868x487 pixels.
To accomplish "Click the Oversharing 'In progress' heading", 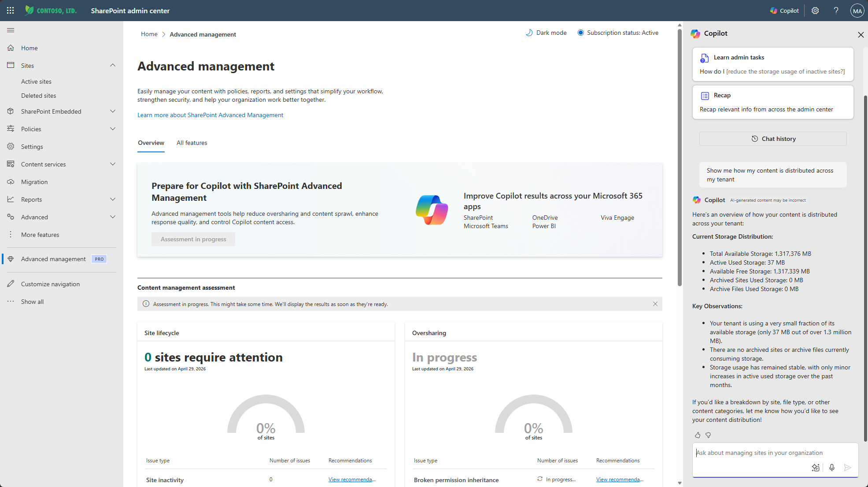I will (444, 357).
